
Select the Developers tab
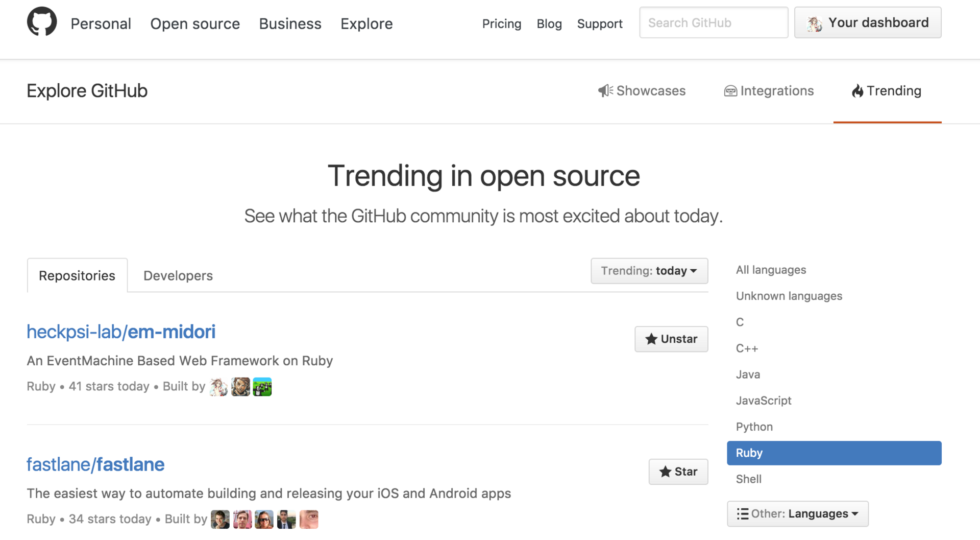click(x=178, y=275)
